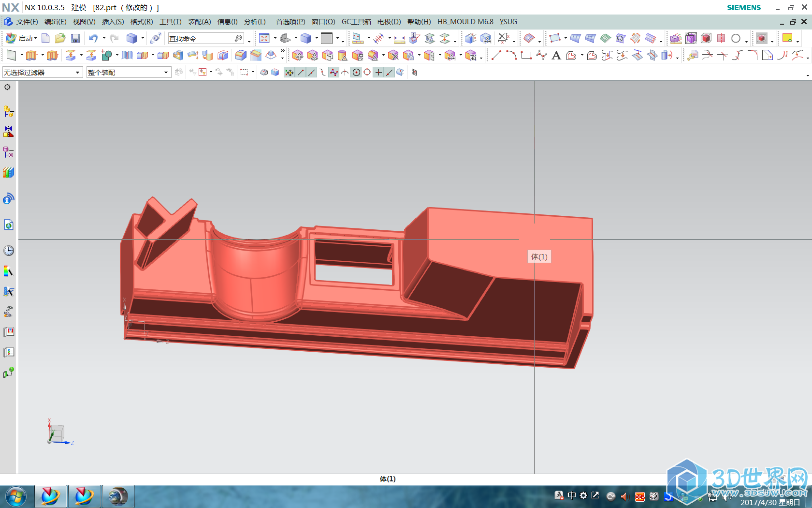Click the yellow object color swatch

pyautogui.click(x=787, y=38)
